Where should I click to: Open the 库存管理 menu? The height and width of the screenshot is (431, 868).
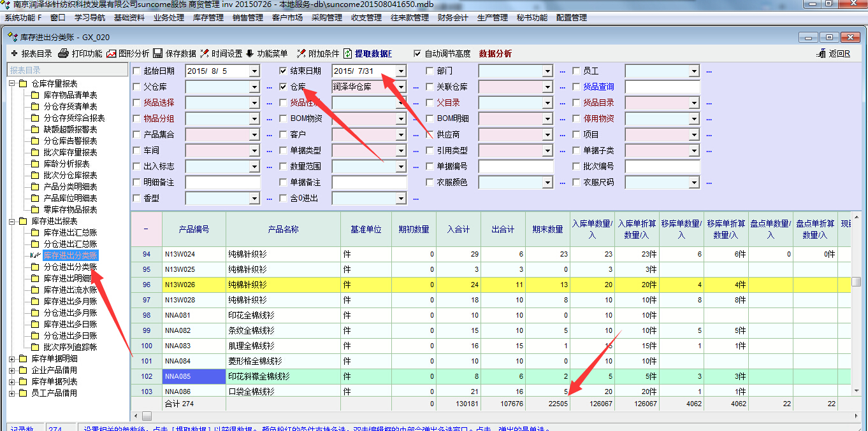tap(208, 18)
